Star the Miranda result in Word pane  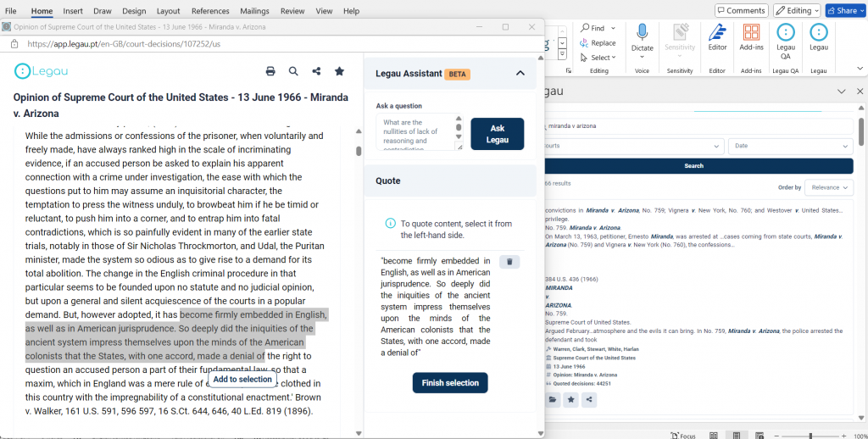[x=570, y=400]
